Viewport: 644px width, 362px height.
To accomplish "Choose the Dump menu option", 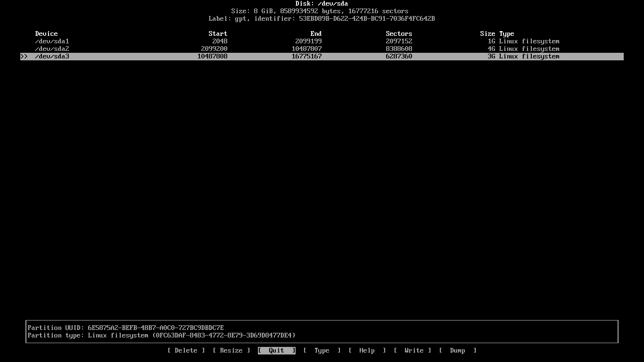I will pyautogui.click(x=457, y=350).
